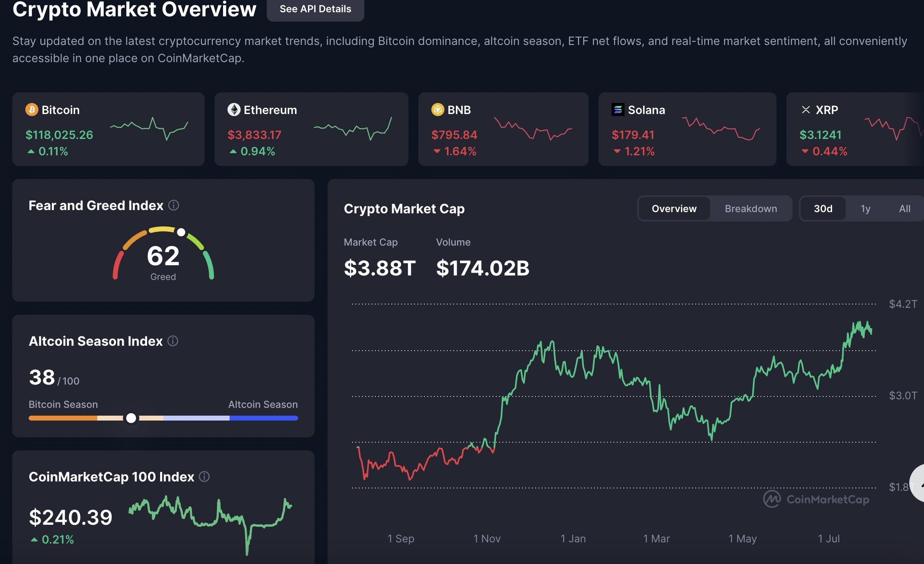Open the Ethereum price card name
This screenshot has height=564, width=924.
270,110
